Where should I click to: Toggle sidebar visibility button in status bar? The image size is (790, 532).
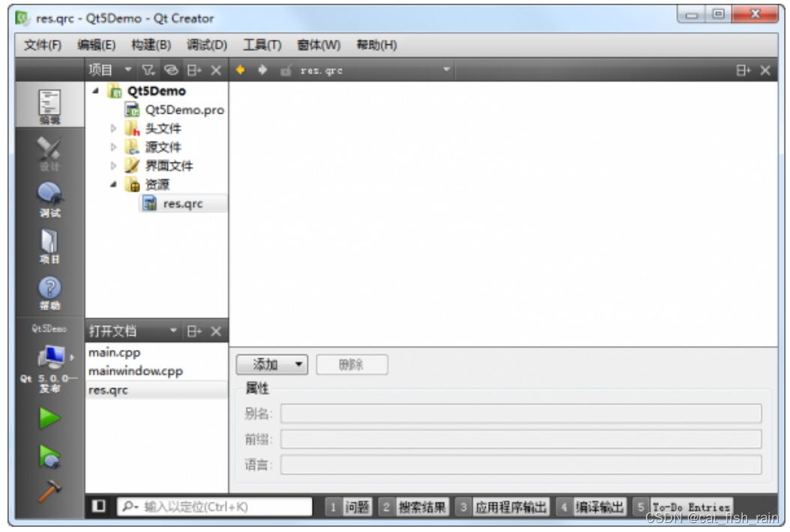click(99, 506)
